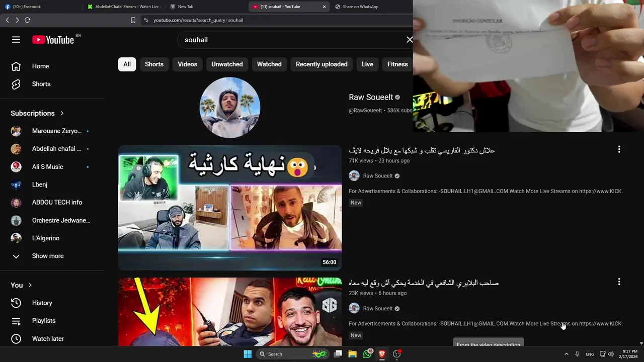Reload the page

[27, 20]
